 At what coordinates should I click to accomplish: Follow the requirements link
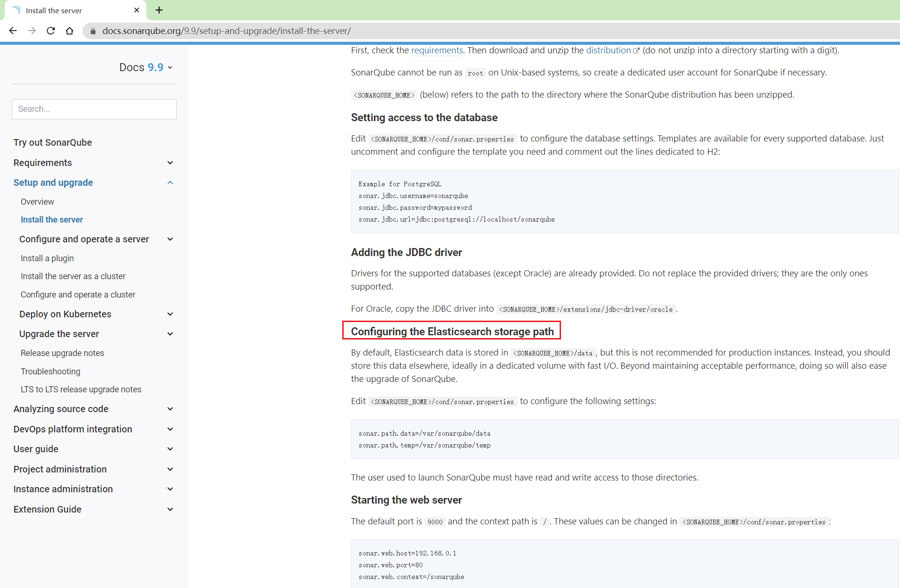click(437, 50)
